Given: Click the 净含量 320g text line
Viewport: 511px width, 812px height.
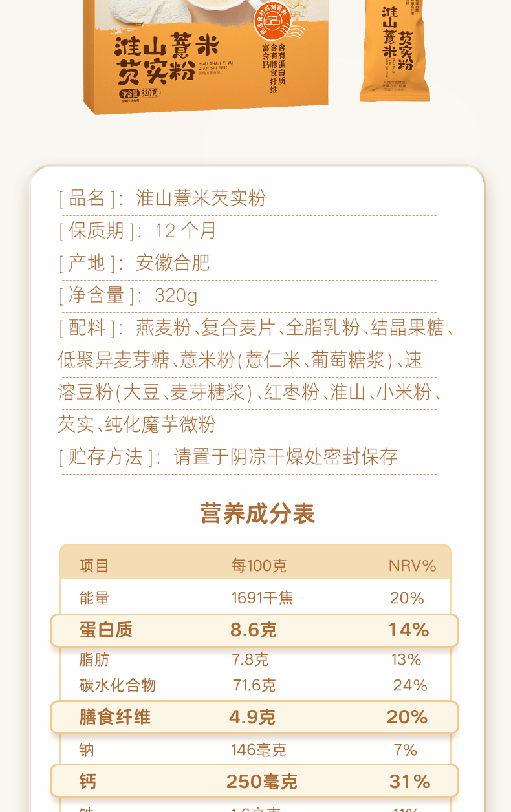Looking at the screenshot, I should pos(128,295).
